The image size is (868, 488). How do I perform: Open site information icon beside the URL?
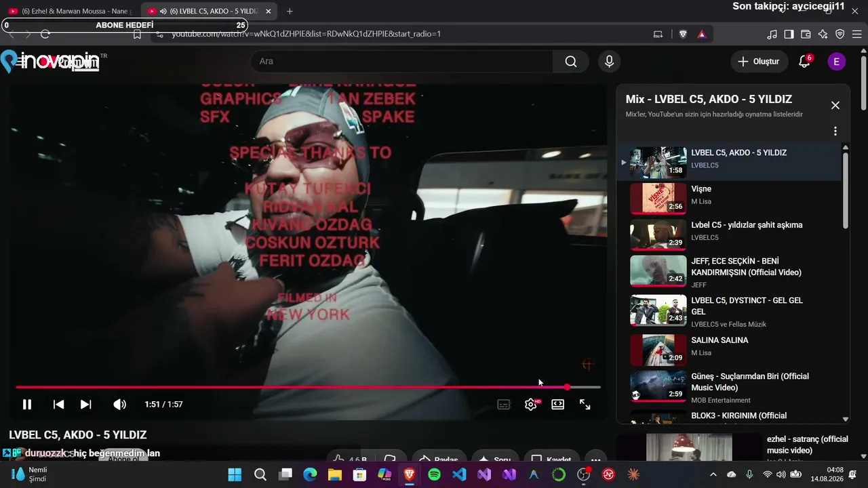pos(159,34)
